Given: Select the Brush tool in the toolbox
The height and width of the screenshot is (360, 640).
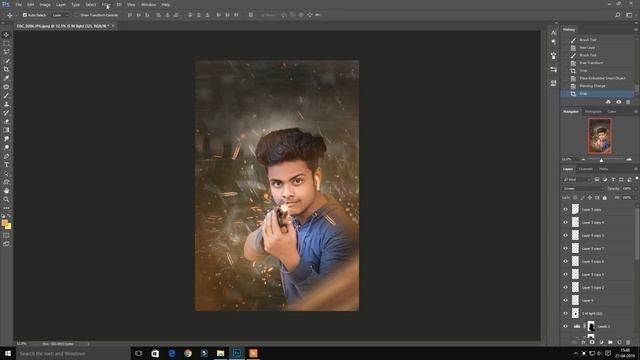Looking at the screenshot, I should [6, 96].
